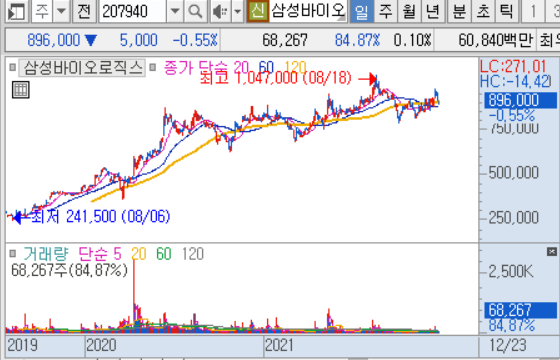Open the stock code search magnifier
560x360 pixels.
[195, 11]
